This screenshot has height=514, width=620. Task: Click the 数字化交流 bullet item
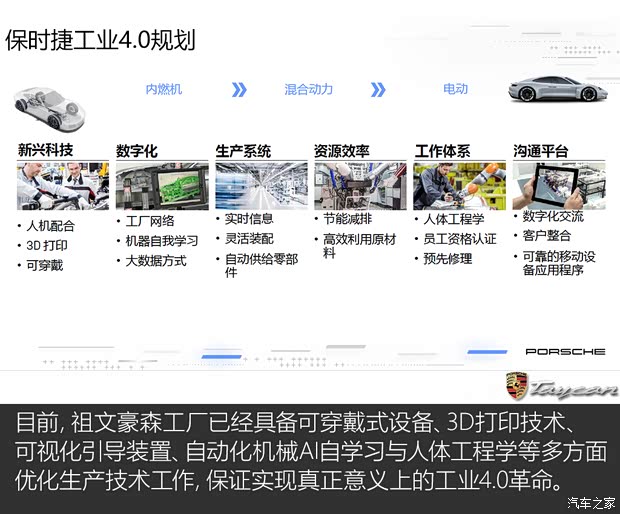pos(549,216)
